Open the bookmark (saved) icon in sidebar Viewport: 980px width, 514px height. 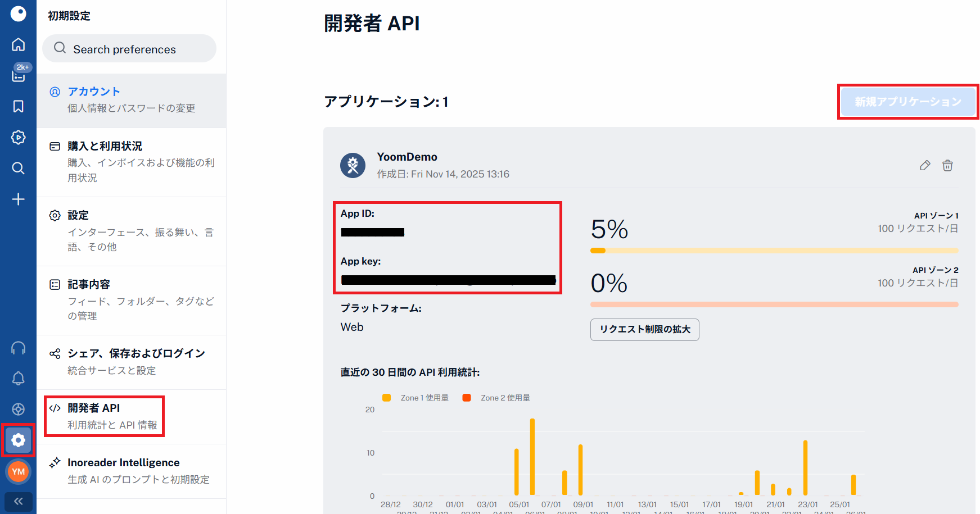(18, 106)
